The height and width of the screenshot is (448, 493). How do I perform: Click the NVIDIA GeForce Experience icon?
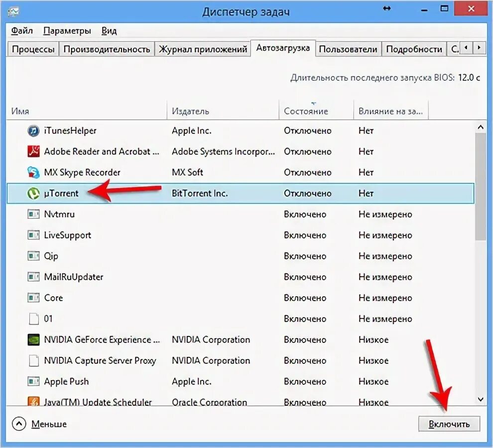pos(33,339)
